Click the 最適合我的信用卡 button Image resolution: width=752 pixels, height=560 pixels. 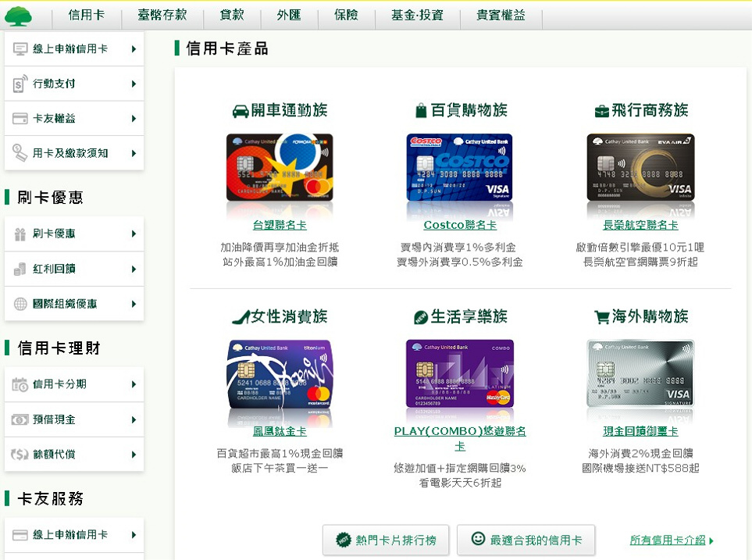[526, 540]
